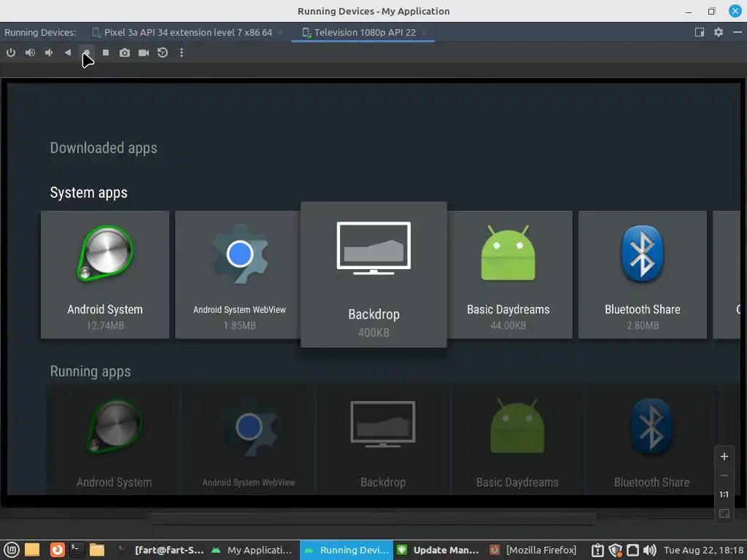
Task: Open the Linux Mint start menu
Action: (x=12, y=550)
